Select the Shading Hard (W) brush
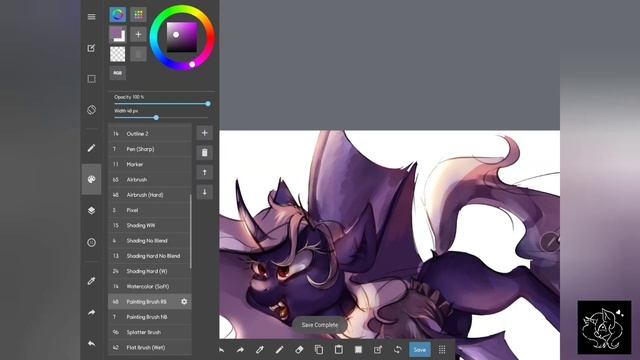640x360 pixels. (150, 271)
